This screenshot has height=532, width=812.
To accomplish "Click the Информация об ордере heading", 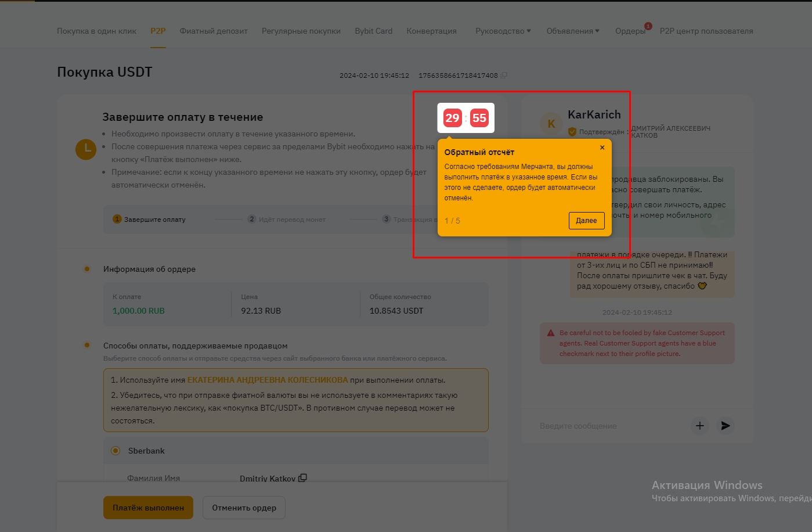I will [x=149, y=269].
